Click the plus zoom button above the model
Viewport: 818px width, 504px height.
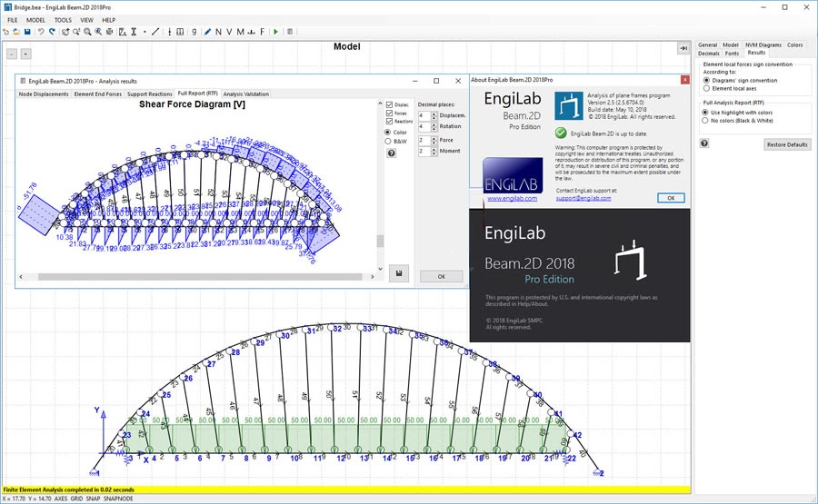25,54
